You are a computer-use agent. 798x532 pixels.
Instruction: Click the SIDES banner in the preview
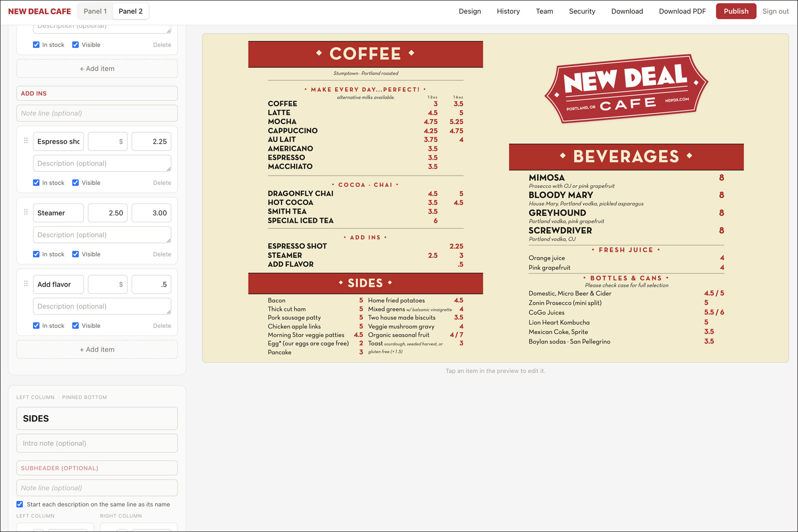(x=366, y=283)
